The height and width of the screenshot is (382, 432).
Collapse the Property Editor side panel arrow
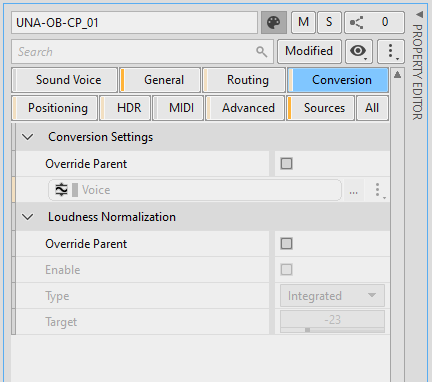[419, 14]
